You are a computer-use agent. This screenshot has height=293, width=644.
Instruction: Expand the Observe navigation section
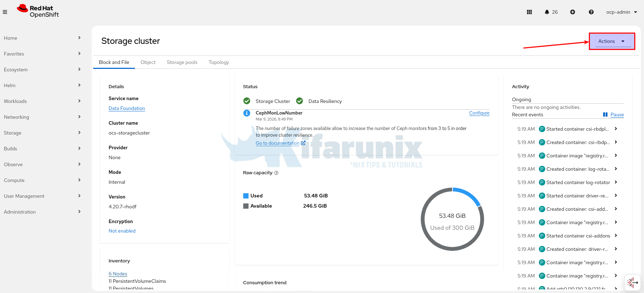coord(42,164)
